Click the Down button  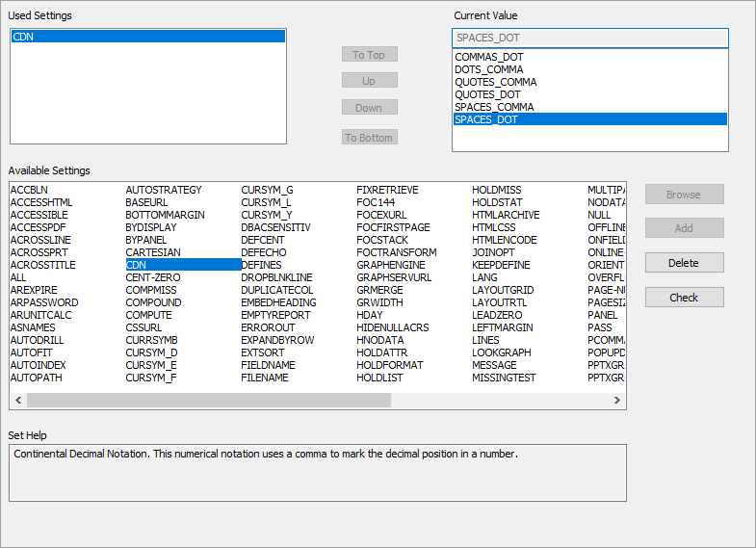click(369, 108)
